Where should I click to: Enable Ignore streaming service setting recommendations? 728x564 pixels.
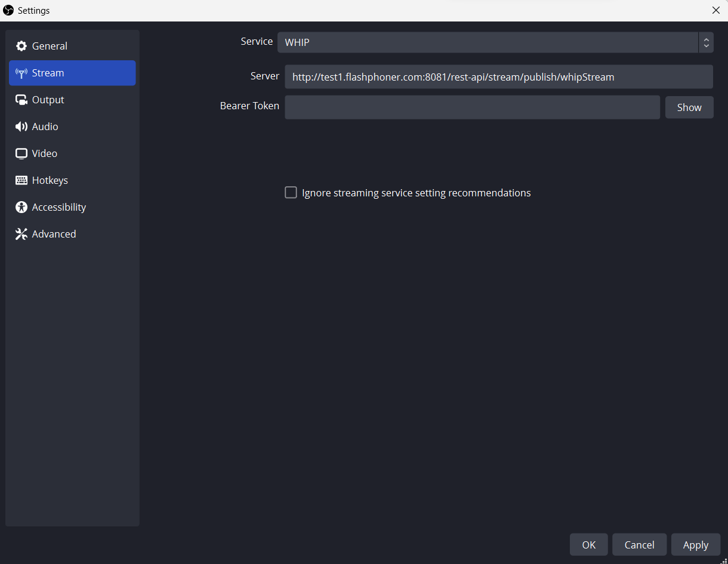click(291, 193)
